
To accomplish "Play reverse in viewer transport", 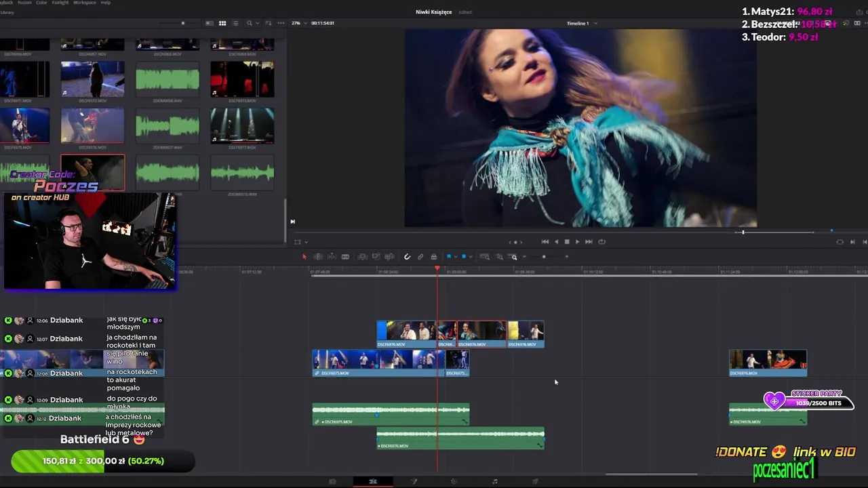I will click(x=557, y=241).
